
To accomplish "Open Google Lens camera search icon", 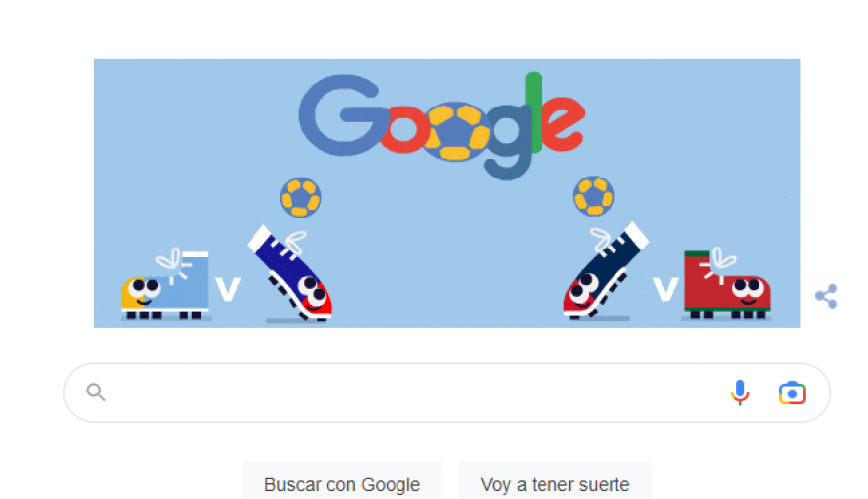I will 792,392.
